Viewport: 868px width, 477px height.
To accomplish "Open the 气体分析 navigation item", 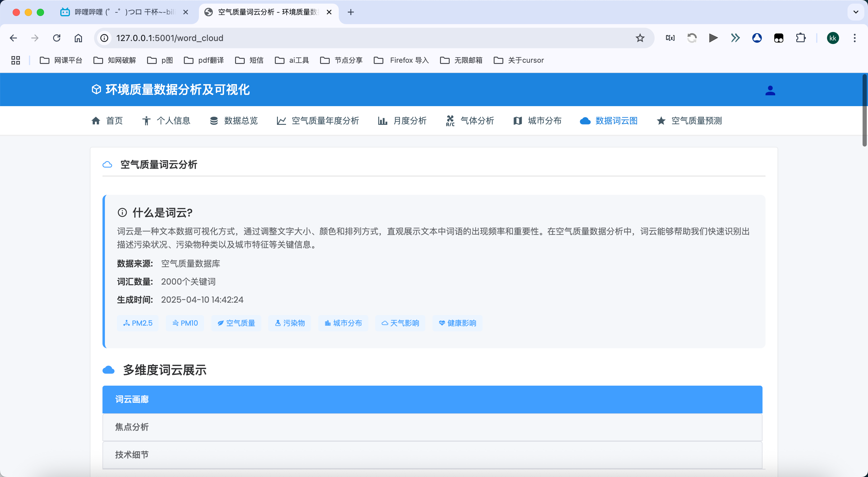I will 470,121.
